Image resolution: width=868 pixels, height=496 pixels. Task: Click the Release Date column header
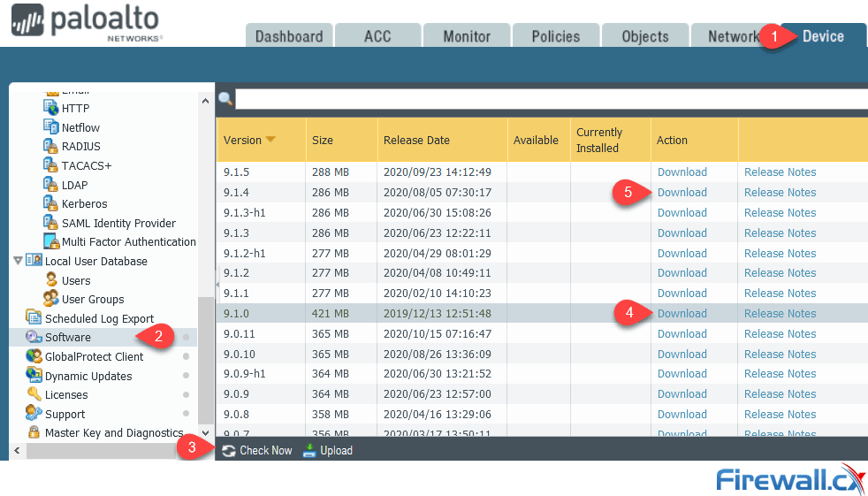coord(443,140)
